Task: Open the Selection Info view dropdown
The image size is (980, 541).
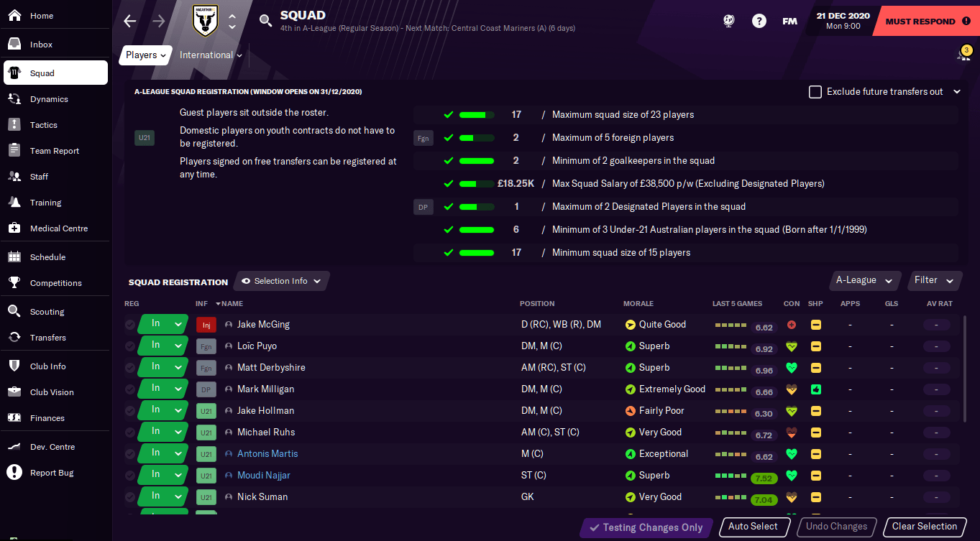Action: 282,281
